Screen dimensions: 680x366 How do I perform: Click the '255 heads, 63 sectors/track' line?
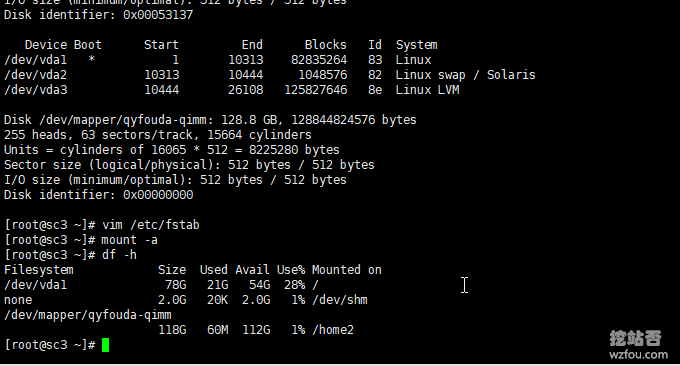(x=157, y=135)
